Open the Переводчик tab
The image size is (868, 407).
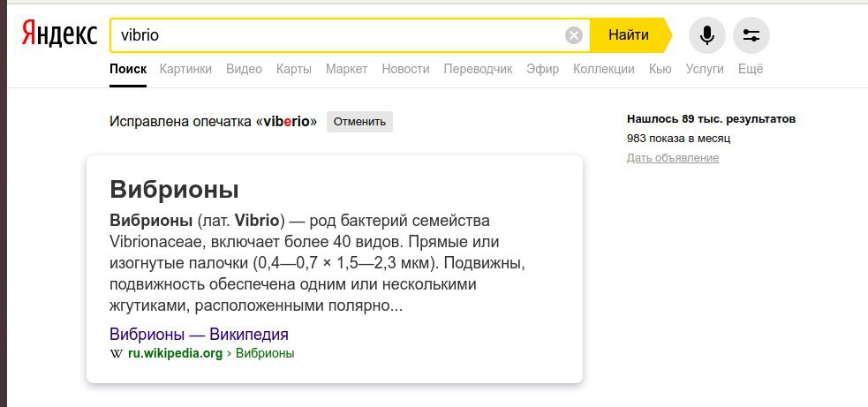(479, 69)
